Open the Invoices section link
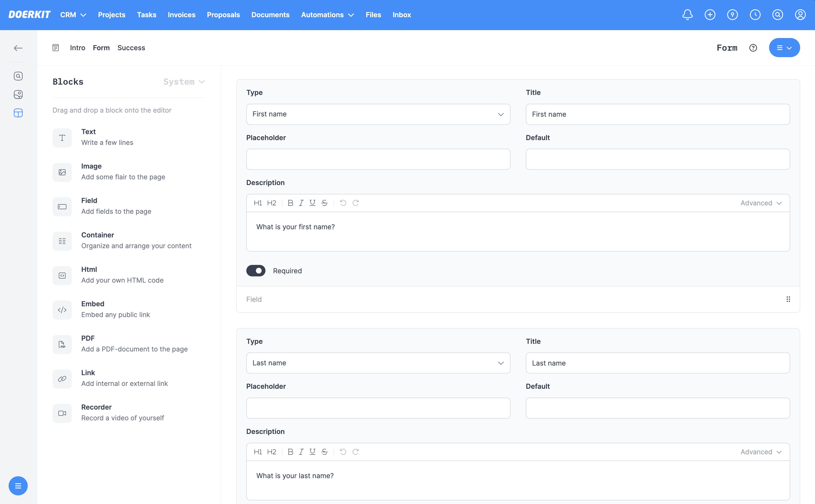 click(181, 15)
